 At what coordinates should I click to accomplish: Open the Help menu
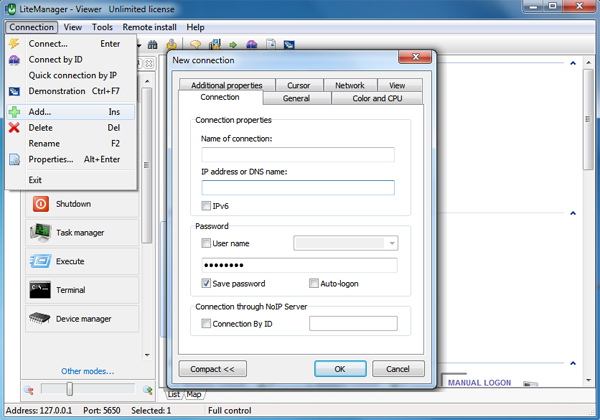point(195,27)
